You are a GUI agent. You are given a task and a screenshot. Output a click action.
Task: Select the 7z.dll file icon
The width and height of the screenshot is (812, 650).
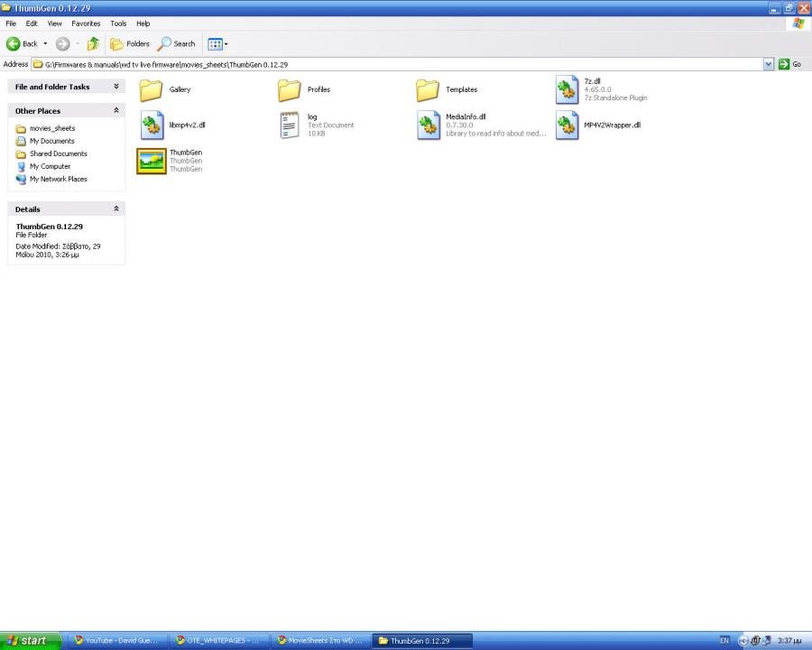tap(567, 89)
